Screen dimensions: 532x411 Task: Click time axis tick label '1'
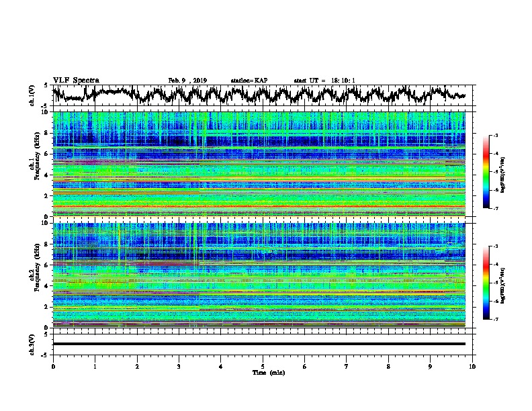(x=95, y=367)
